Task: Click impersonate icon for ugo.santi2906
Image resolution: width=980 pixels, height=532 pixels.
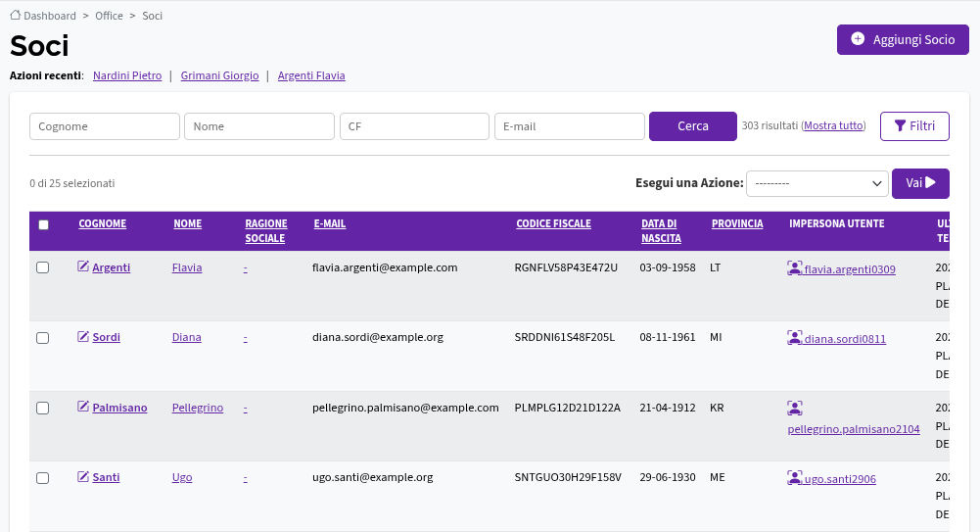Action: click(x=794, y=477)
